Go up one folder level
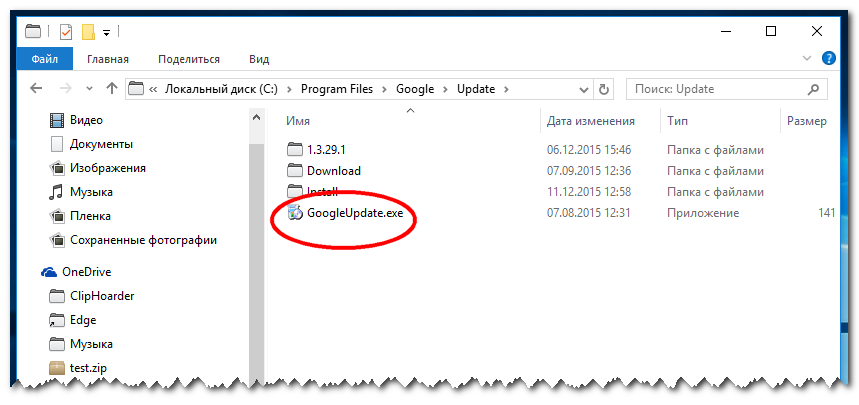 (112, 88)
